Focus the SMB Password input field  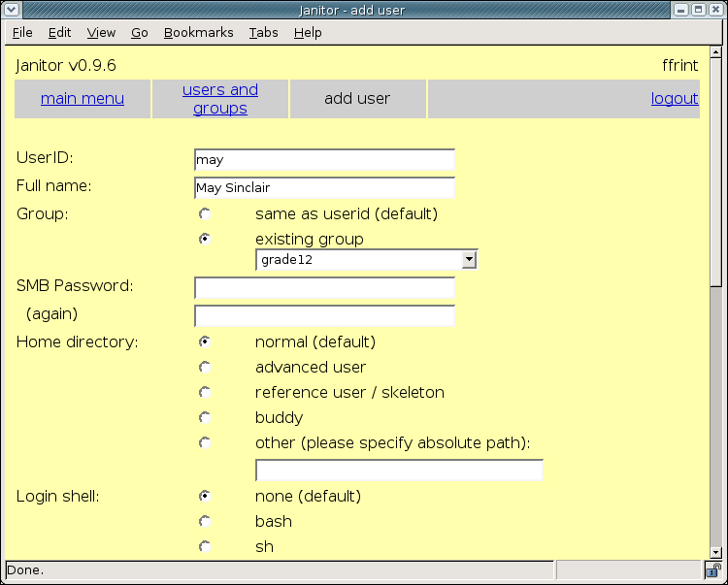tap(324, 288)
